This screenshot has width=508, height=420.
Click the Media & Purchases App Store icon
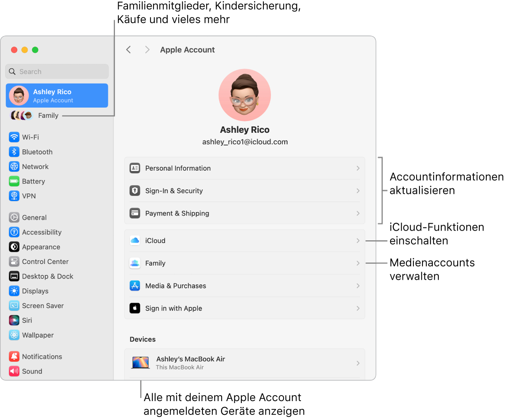135,286
